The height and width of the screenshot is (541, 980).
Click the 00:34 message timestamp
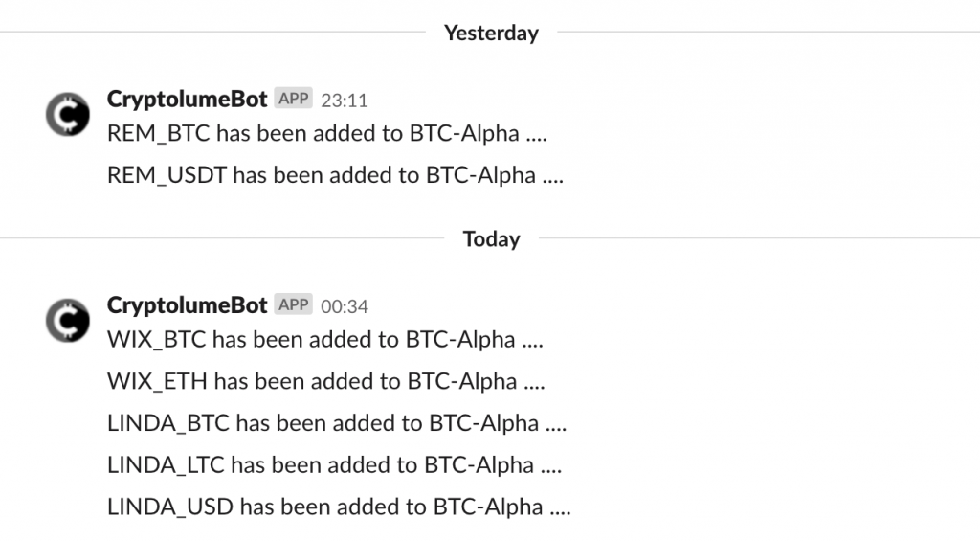click(x=344, y=306)
